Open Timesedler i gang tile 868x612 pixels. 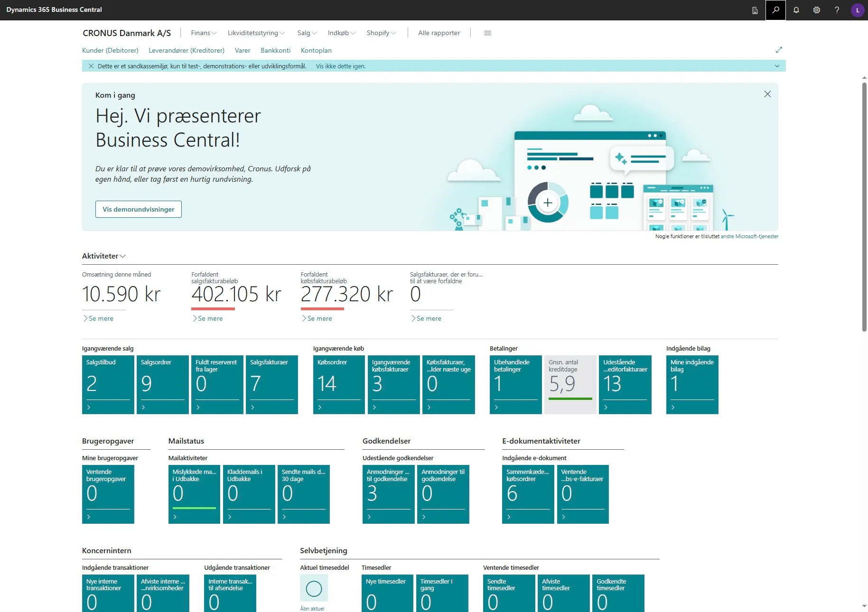[442, 593]
